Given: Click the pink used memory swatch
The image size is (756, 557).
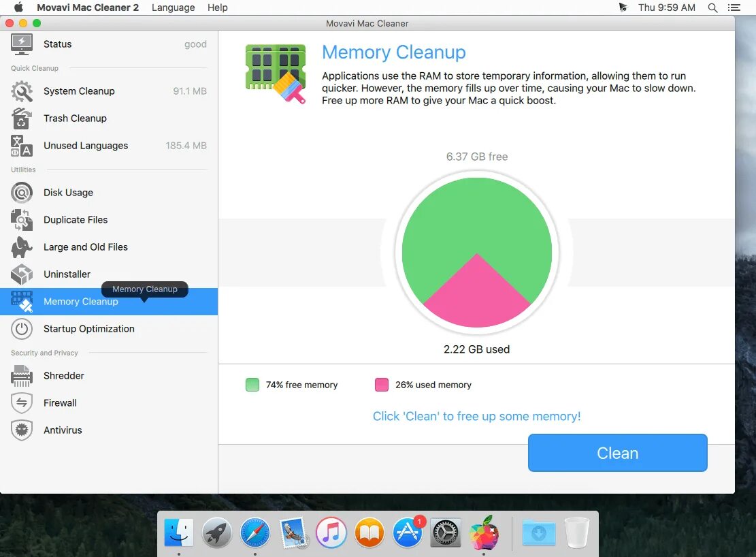Looking at the screenshot, I should click(x=381, y=385).
